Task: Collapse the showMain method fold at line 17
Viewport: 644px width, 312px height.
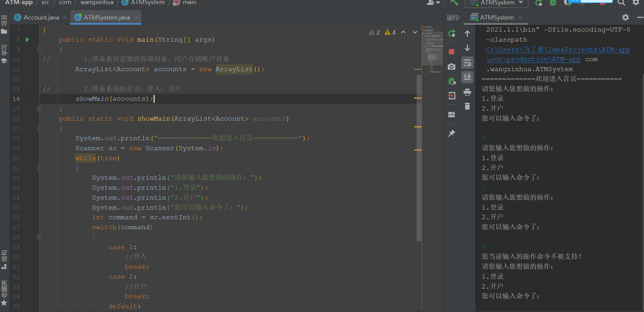Action: (39, 129)
